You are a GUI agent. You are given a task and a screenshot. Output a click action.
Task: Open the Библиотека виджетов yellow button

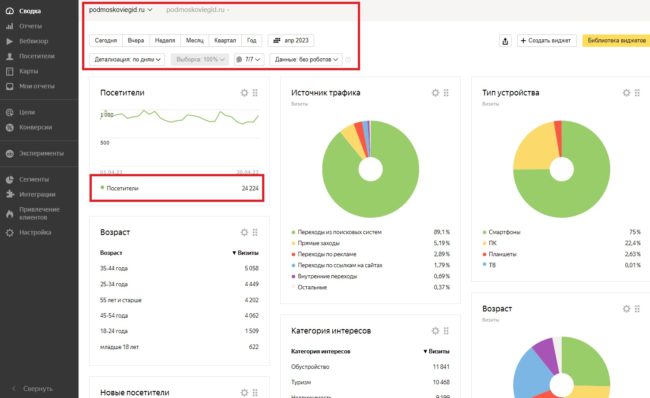(616, 41)
